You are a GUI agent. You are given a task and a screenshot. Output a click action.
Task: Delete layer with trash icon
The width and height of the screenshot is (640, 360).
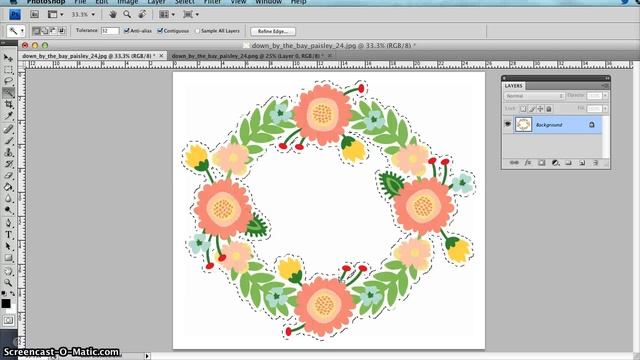[x=596, y=163]
